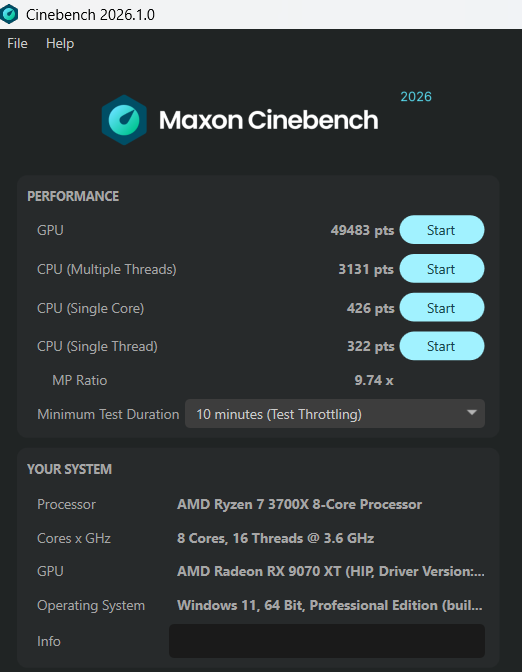The height and width of the screenshot is (672, 522).
Task: Select the GPU score 49483 pts
Action: pos(362,230)
